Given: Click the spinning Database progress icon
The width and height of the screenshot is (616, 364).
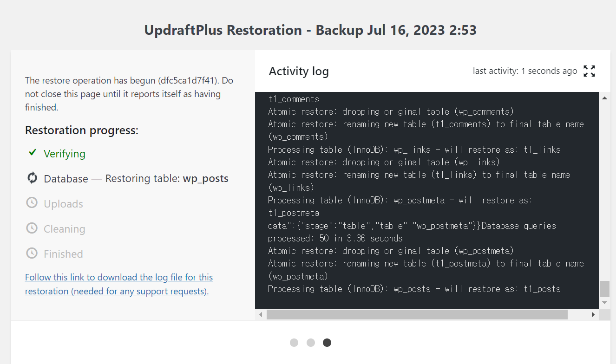Looking at the screenshot, I should click(x=32, y=178).
